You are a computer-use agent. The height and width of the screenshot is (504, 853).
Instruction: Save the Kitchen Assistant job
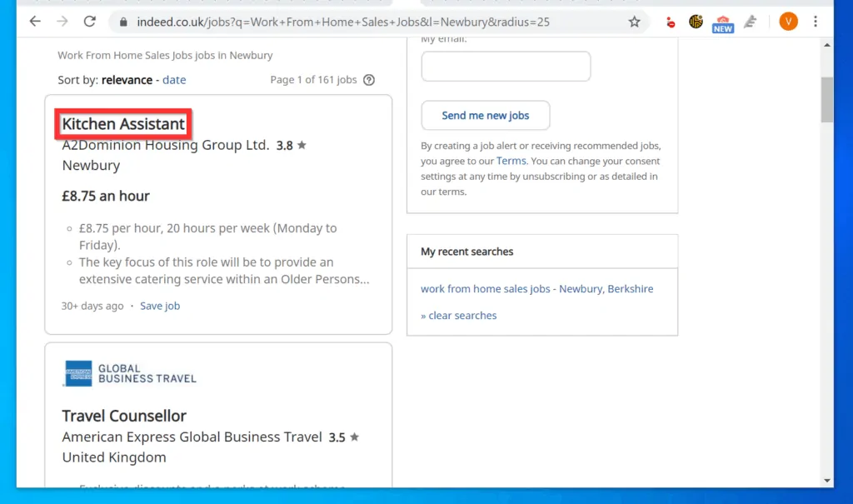pyautogui.click(x=160, y=306)
